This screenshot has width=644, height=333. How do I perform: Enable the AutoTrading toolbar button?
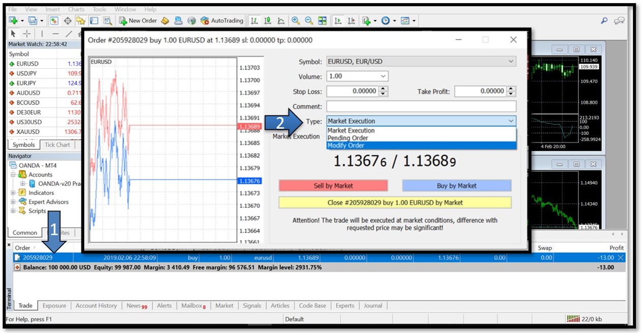pos(222,21)
